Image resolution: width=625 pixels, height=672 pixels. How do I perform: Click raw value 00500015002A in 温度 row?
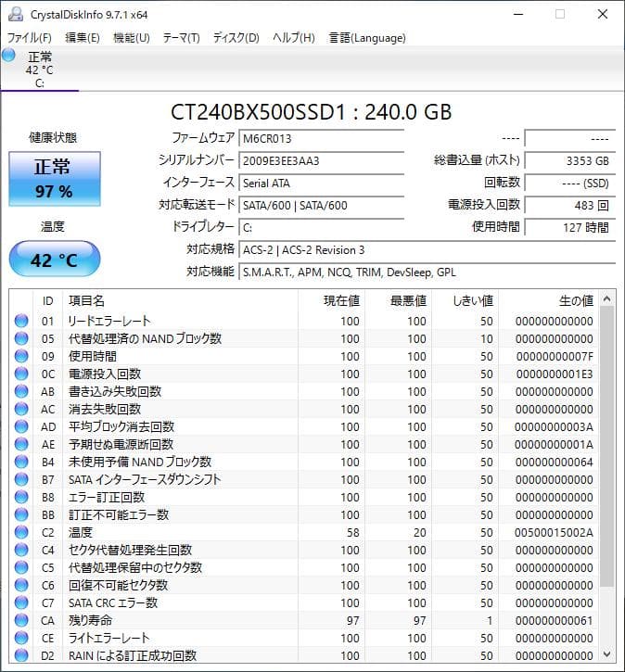click(x=554, y=533)
